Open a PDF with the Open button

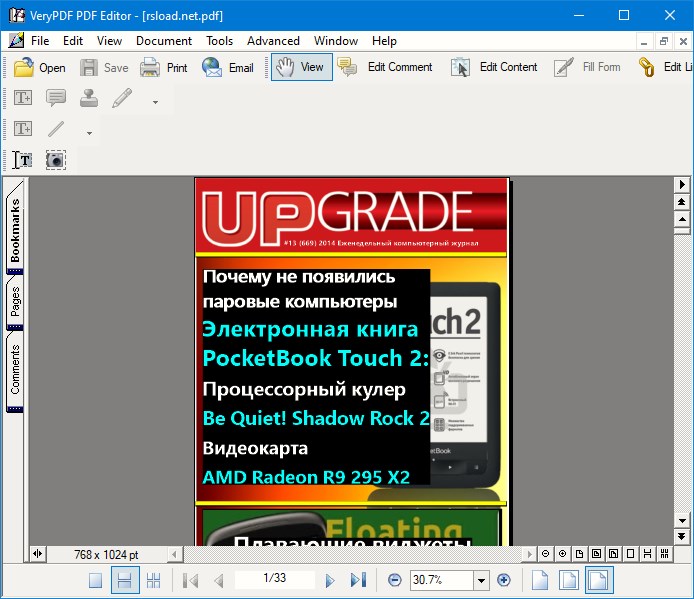pyautogui.click(x=40, y=67)
